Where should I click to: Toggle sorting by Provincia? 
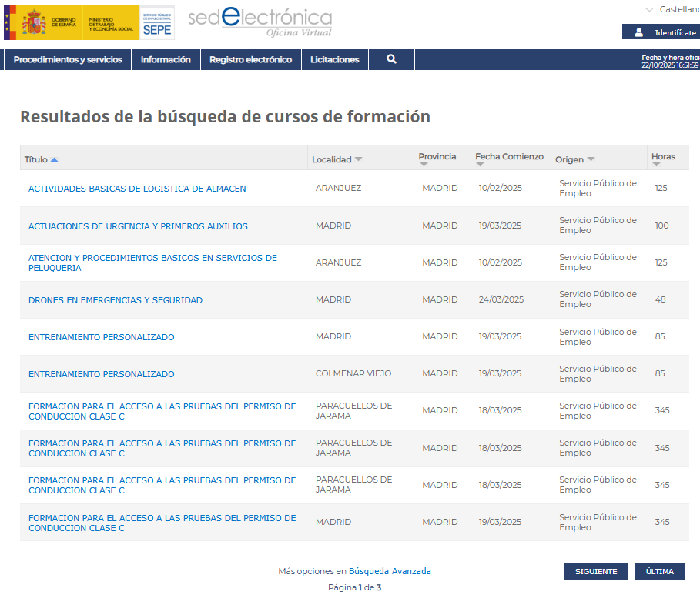pos(424,164)
